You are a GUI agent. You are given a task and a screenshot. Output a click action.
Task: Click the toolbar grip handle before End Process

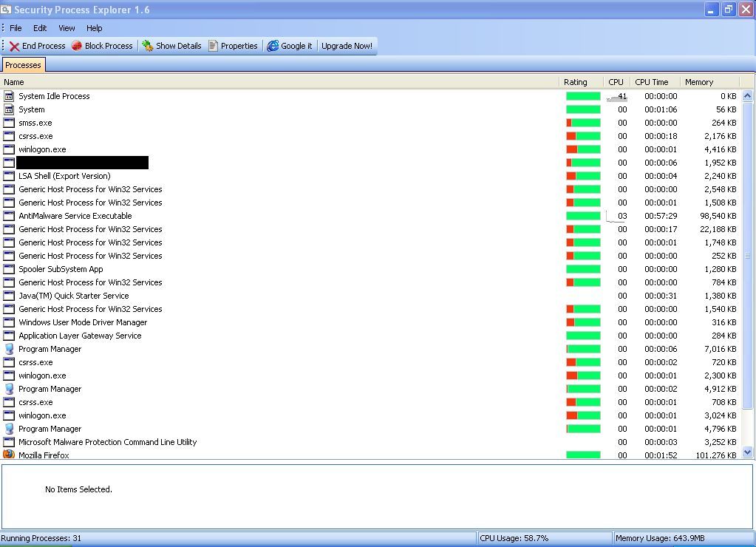pyautogui.click(x=3, y=46)
